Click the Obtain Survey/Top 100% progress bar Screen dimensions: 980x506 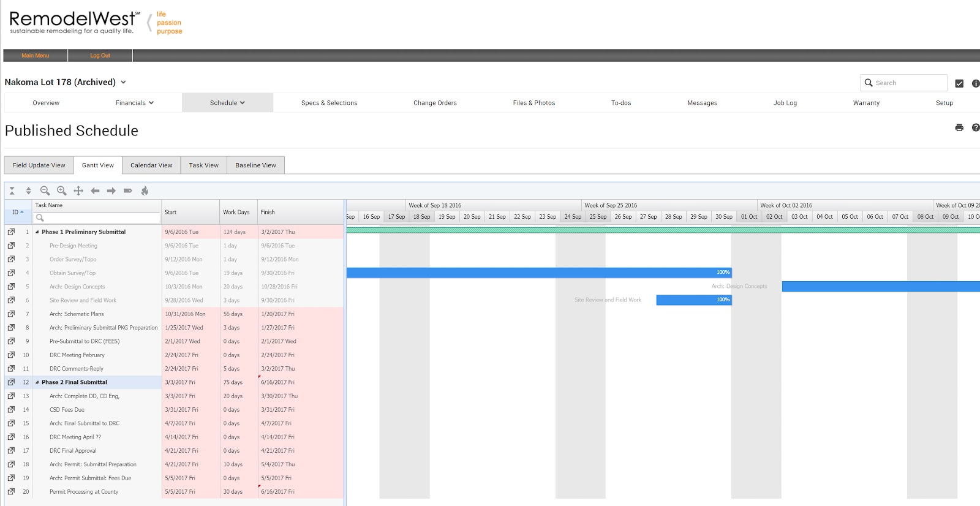[539, 273]
